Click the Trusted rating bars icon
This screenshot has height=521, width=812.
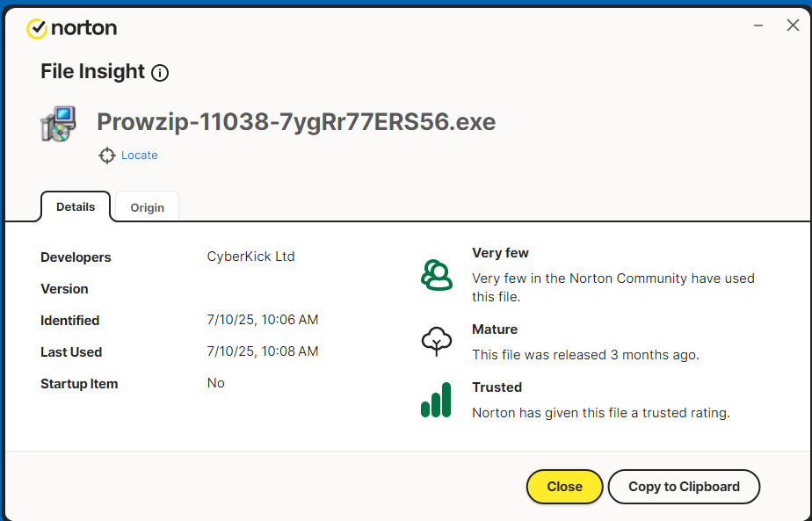(436, 400)
